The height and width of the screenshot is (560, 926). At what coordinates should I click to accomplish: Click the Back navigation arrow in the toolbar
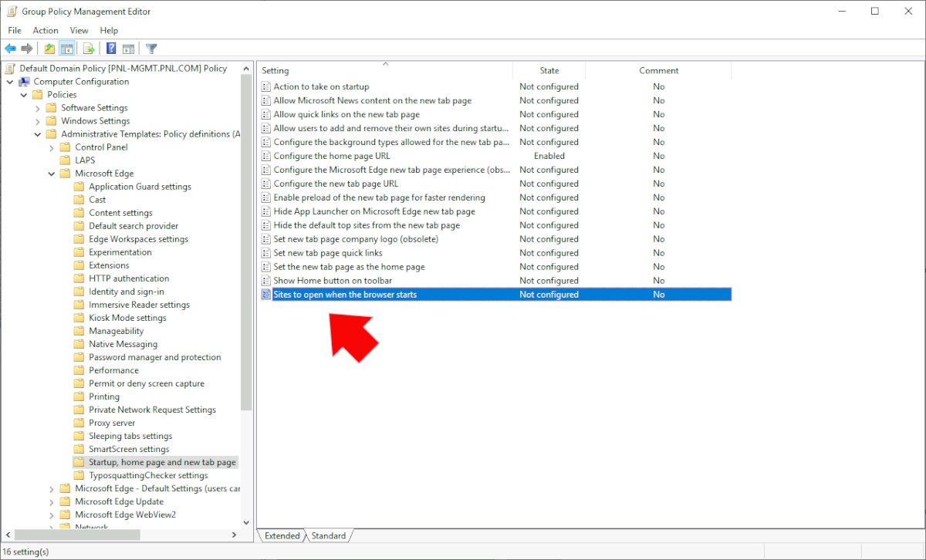point(9,48)
